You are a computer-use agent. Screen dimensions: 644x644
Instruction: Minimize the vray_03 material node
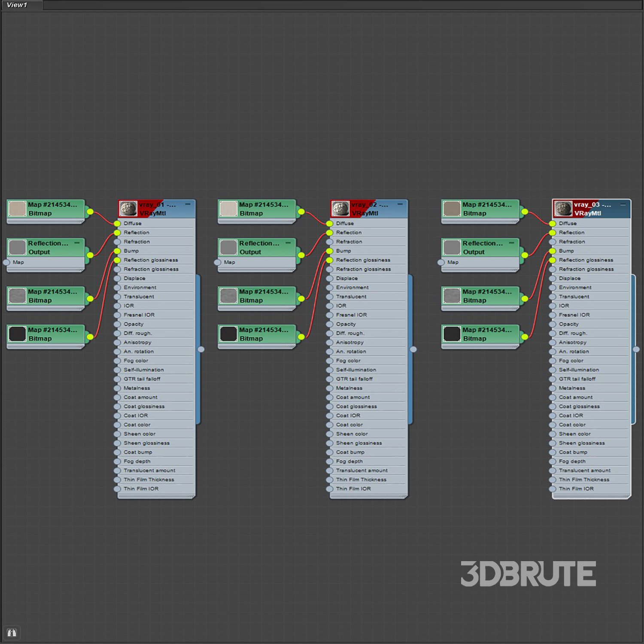(x=623, y=204)
